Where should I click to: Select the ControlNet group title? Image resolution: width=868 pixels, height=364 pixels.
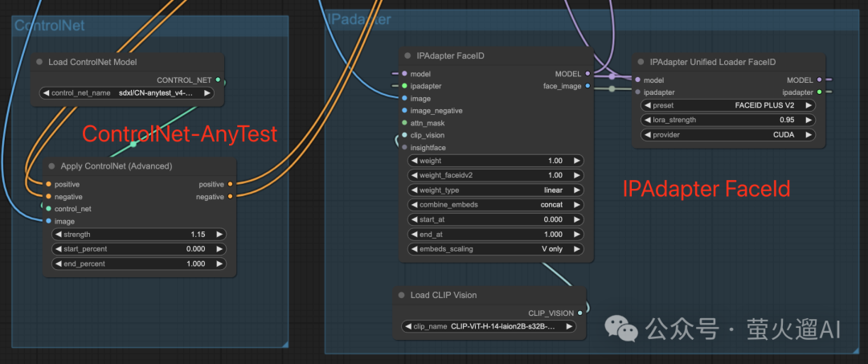tap(49, 25)
